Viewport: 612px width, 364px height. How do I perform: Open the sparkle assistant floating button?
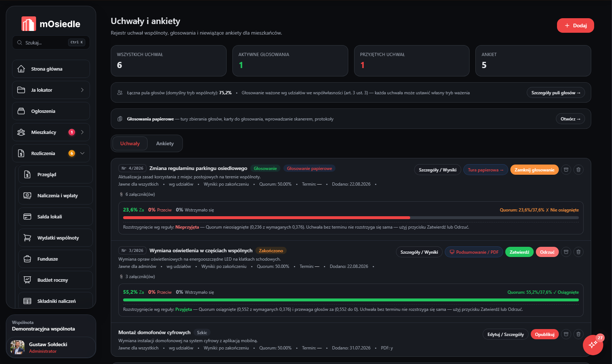click(x=593, y=344)
